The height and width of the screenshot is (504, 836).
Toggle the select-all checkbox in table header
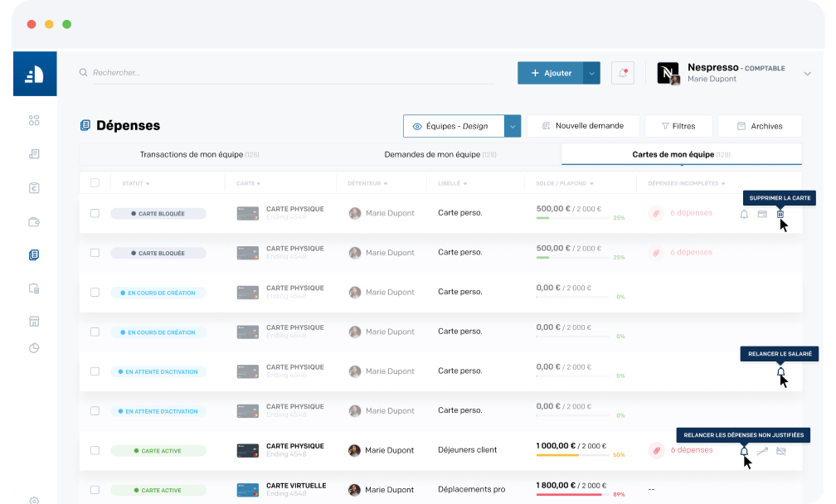pyautogui.click(x=95, y=182)
